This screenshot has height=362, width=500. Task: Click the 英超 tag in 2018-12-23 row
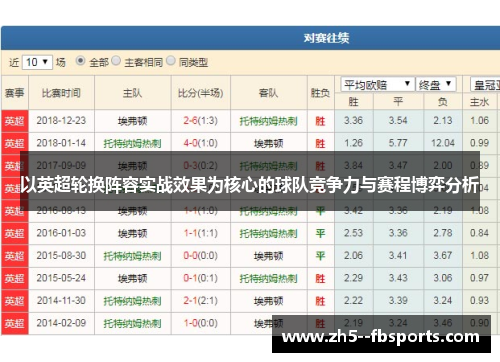click(x=15, y=121)
